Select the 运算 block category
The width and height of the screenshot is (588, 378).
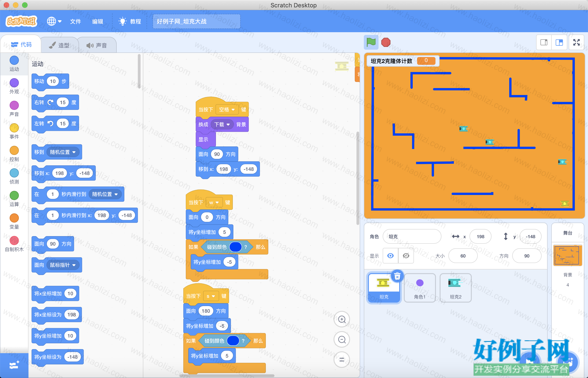click(x=14, y=199)
